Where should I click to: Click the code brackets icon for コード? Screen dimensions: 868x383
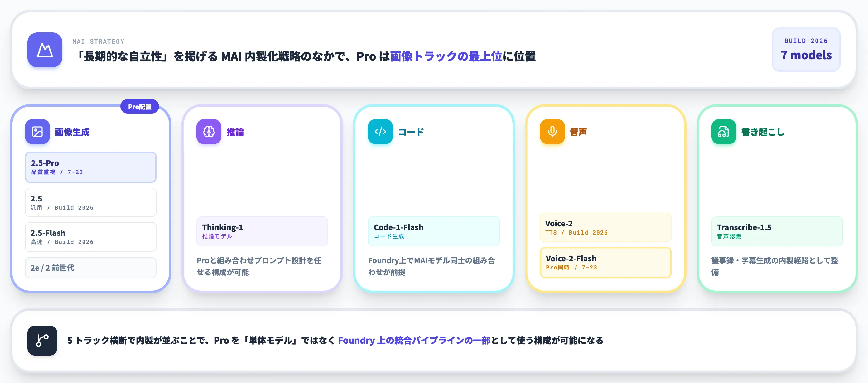point(380,132)
